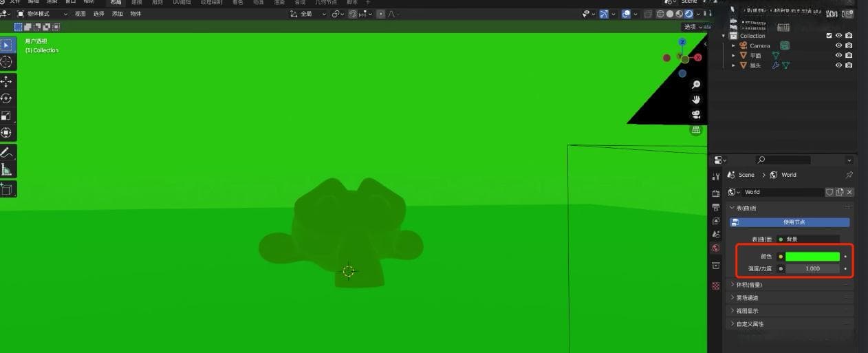Open the Render properties tab
The width and height of the screenshot is (868, 353).
coord(716,193)
